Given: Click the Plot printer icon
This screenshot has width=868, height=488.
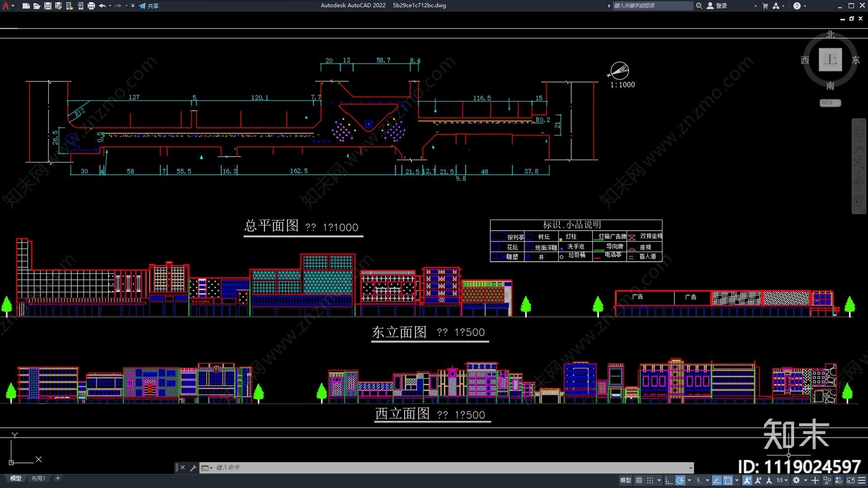Looking at the screenshot, I should [x=91, y=5].
